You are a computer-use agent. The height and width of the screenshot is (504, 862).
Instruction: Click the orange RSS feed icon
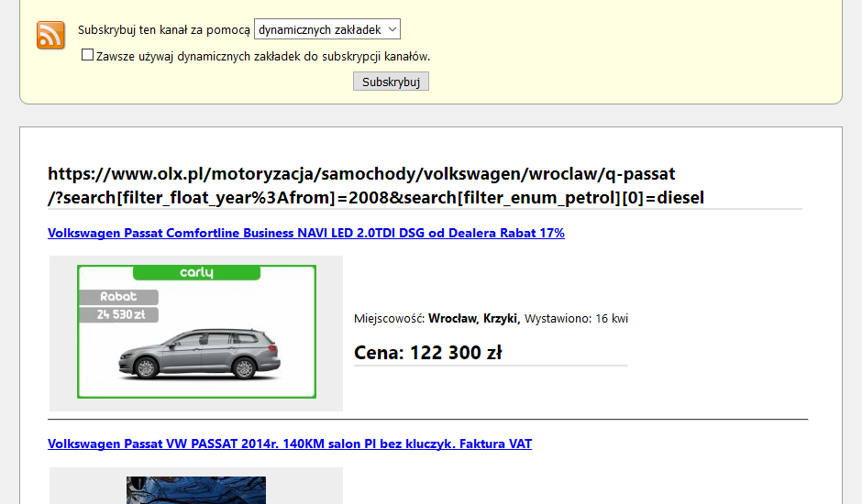click(50, 35)
